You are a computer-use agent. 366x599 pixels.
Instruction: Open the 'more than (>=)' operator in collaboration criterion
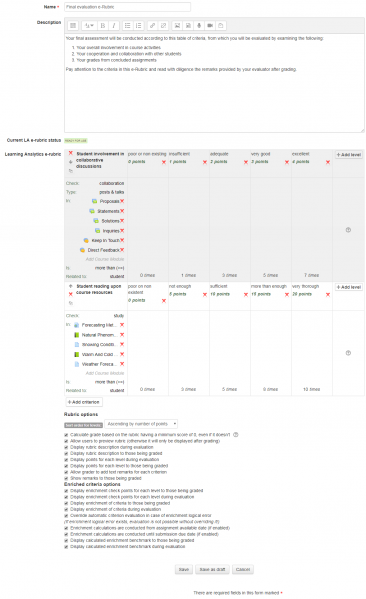coord(110,268)
